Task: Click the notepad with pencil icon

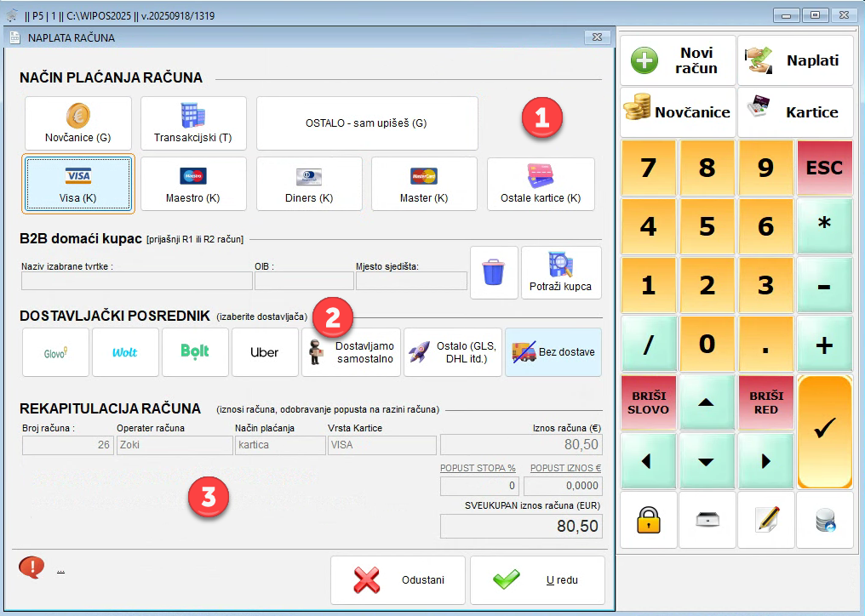Action: point(766,520)
